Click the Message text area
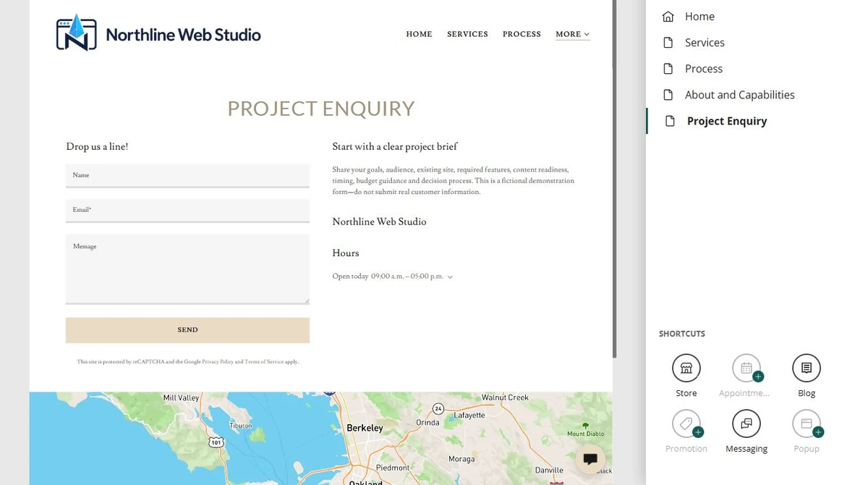The image size is (868, 485). coord(187,269)
